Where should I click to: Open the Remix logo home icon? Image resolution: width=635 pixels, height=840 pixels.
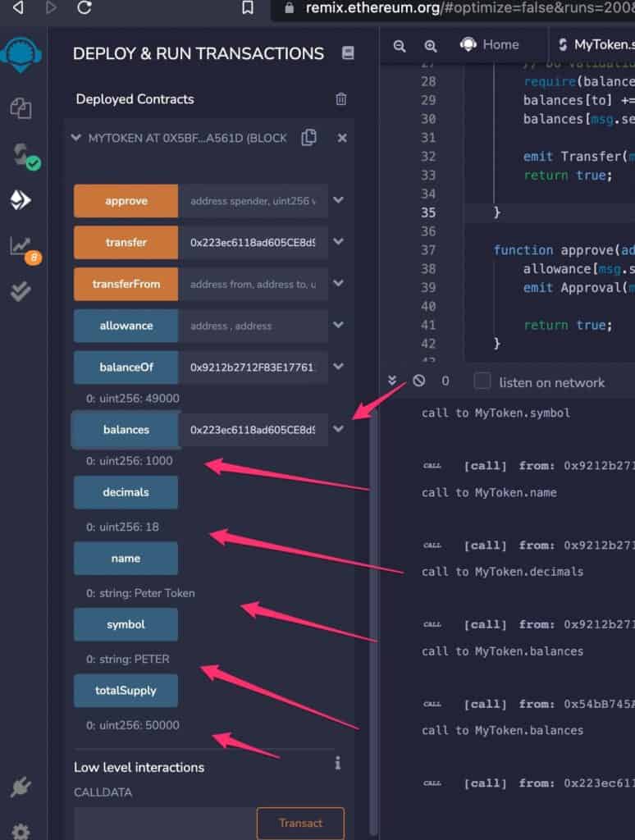[21, 55]
